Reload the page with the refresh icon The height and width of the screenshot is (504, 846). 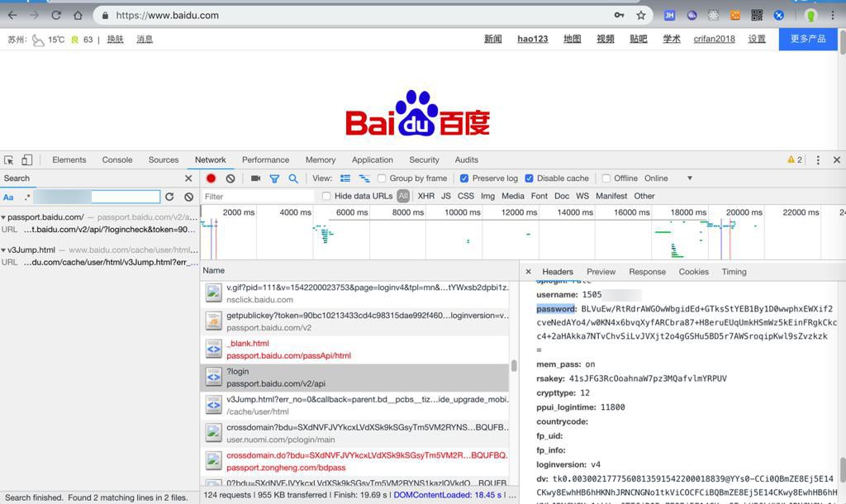pos(56,15)
